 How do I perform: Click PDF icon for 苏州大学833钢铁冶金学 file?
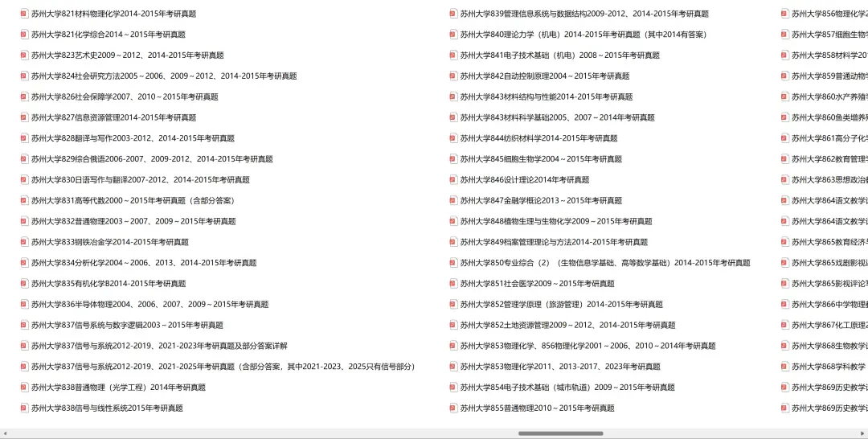[x=24, y=242]
